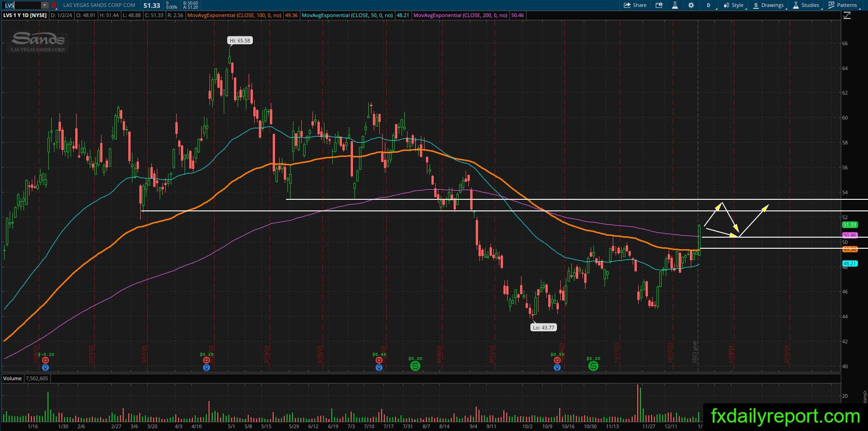Open the D aggregation period dropdown
Image resolution: width=868 pixels, height=431 pixels.
[x=709, y=5]
